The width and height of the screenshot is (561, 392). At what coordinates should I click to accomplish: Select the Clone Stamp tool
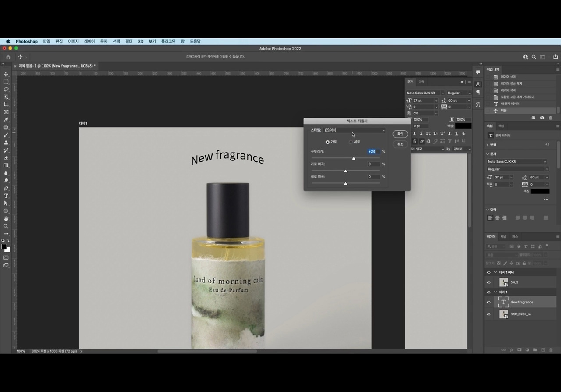point(6,143)
